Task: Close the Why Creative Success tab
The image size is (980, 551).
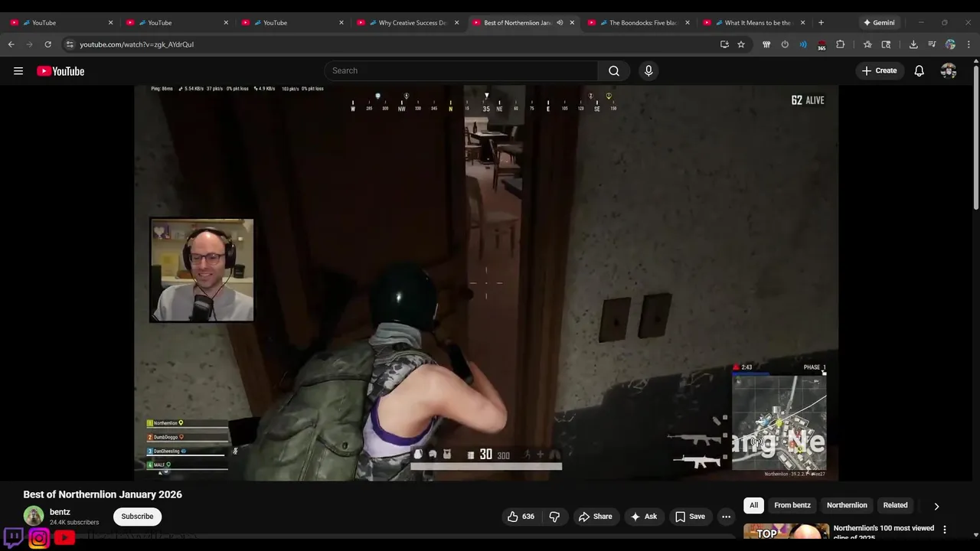Action: [457, 23]
